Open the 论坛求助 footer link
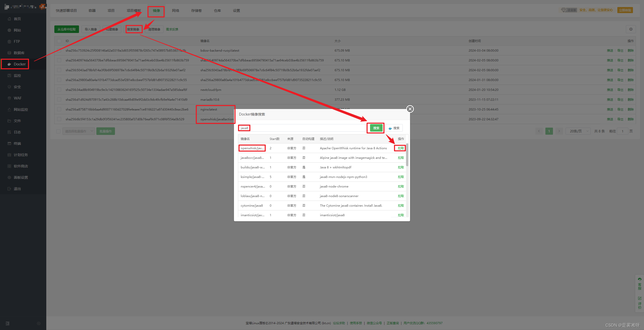Image resolution: width=644 pixels, height=330 pixels. point(339,323)
